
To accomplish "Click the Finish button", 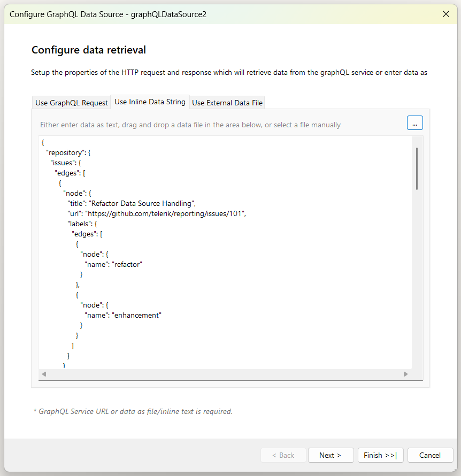I will tap(380, 455).
